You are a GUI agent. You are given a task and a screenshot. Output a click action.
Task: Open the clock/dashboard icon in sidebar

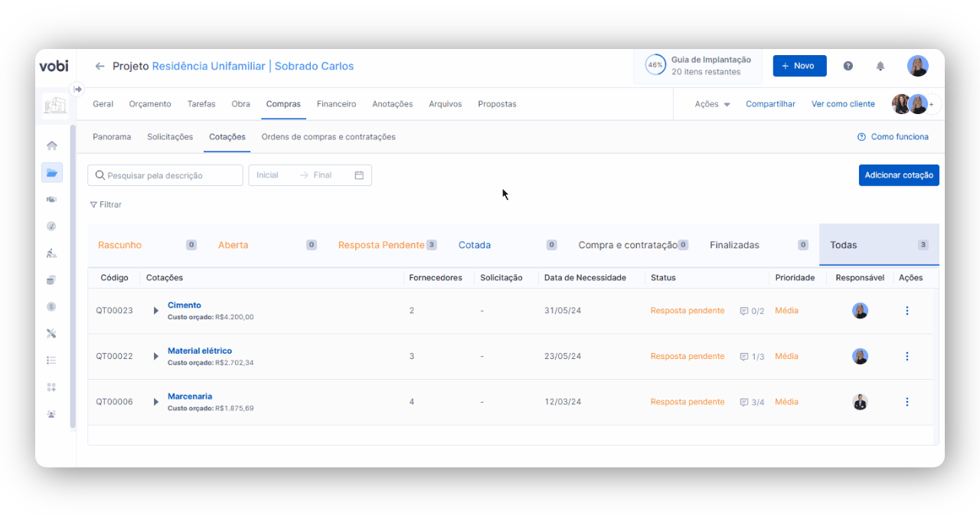[x=51, y=226]
